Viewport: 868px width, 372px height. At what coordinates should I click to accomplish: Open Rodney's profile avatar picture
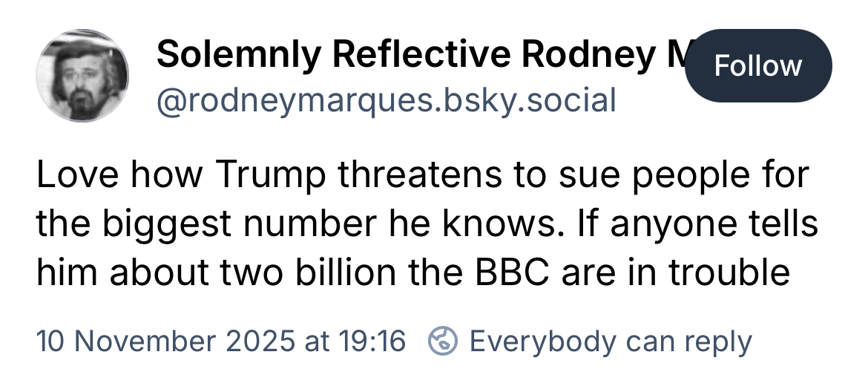[x=82, y=76]
